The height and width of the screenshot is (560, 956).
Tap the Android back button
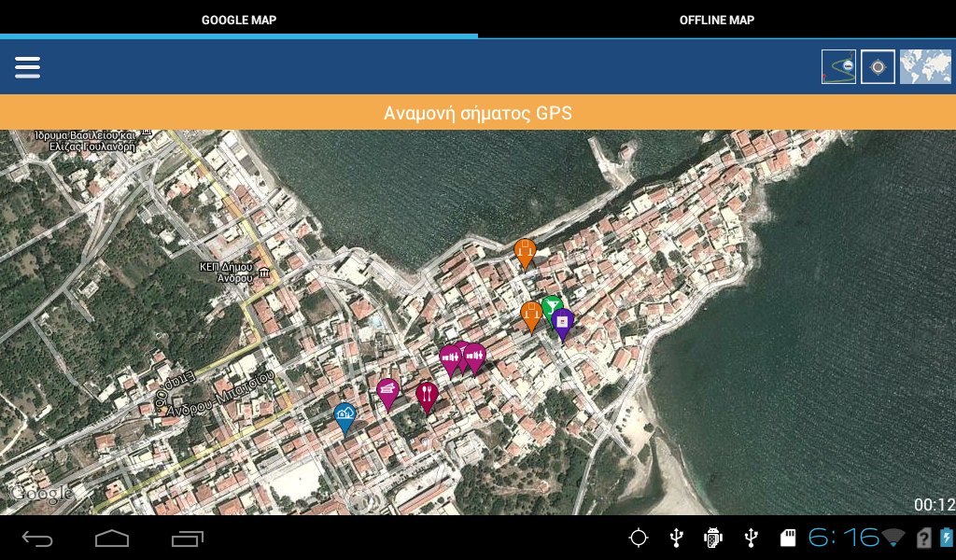(x=37, y=538)
